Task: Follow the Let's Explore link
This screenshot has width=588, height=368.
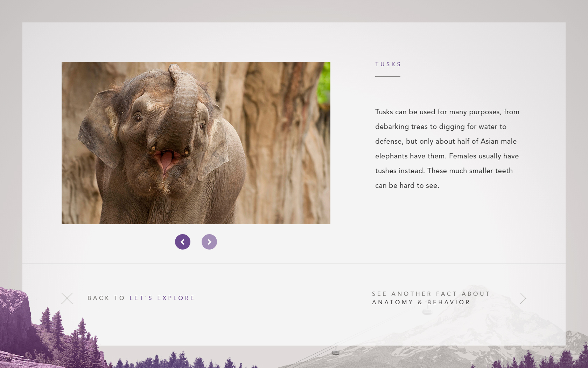Action: coord(162,298)
